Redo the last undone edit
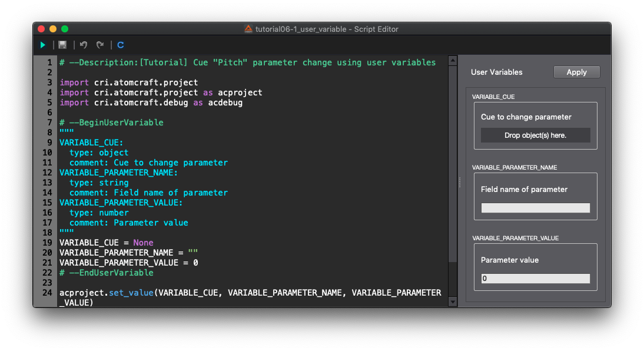 pyautogui.click(x=100, y=45)
